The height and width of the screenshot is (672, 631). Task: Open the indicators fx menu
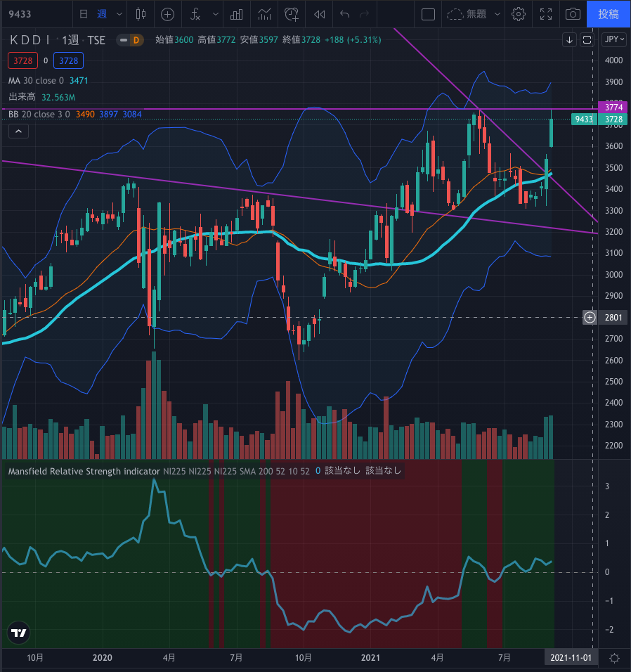click(196, 14)
